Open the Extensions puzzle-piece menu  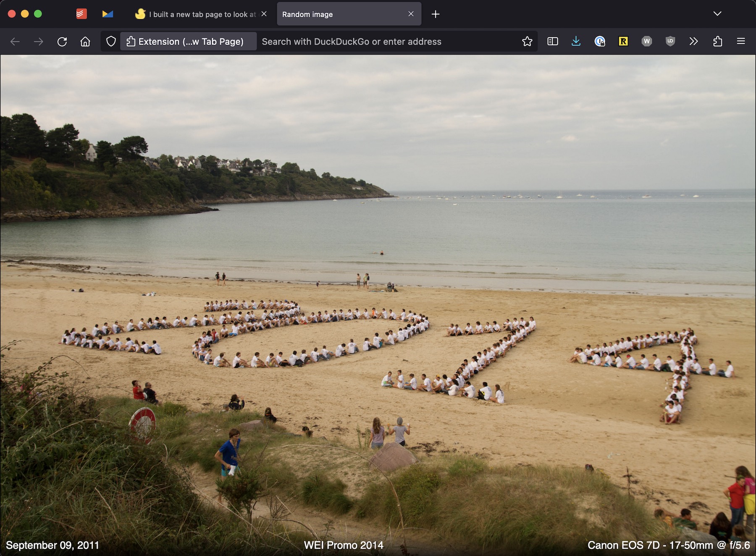click(718, 42)
